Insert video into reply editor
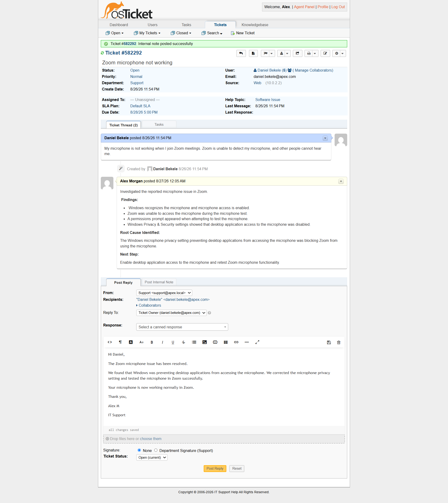448x503 pixels. pos(215,342)
